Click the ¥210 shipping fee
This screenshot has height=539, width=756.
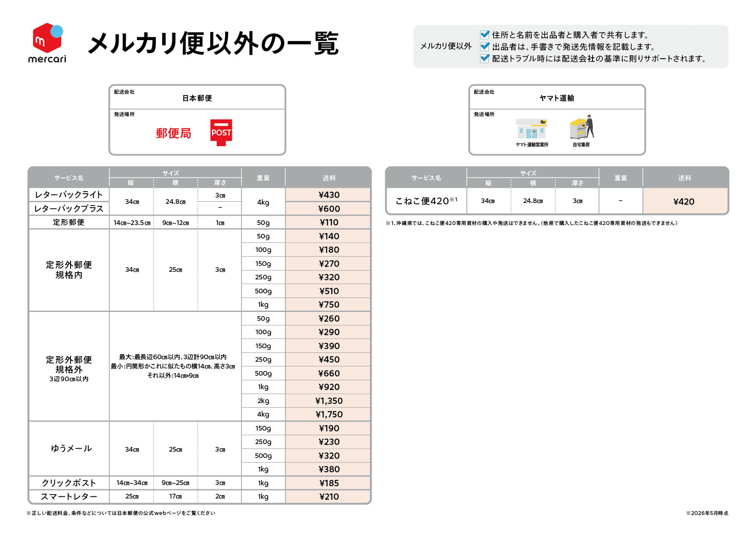329,497
